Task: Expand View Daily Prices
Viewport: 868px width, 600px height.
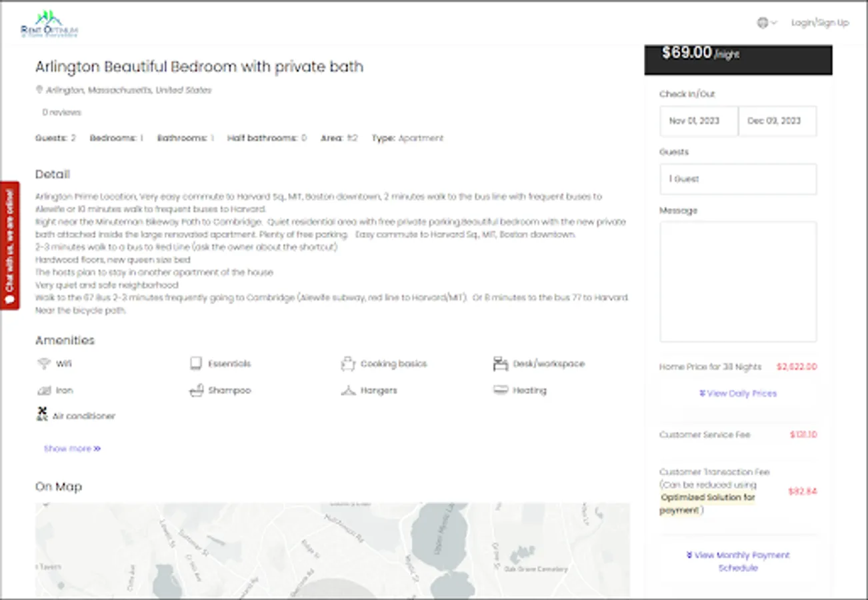Action: point(738,393)
